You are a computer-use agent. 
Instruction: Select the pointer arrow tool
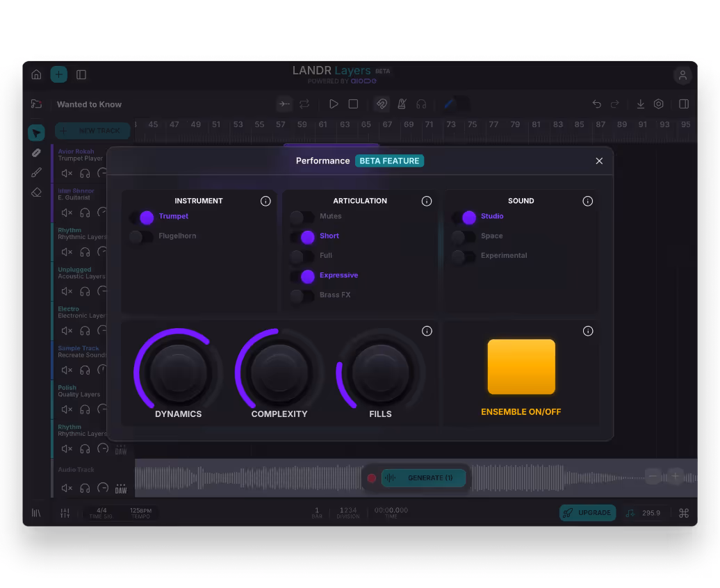tap(36, 133)
